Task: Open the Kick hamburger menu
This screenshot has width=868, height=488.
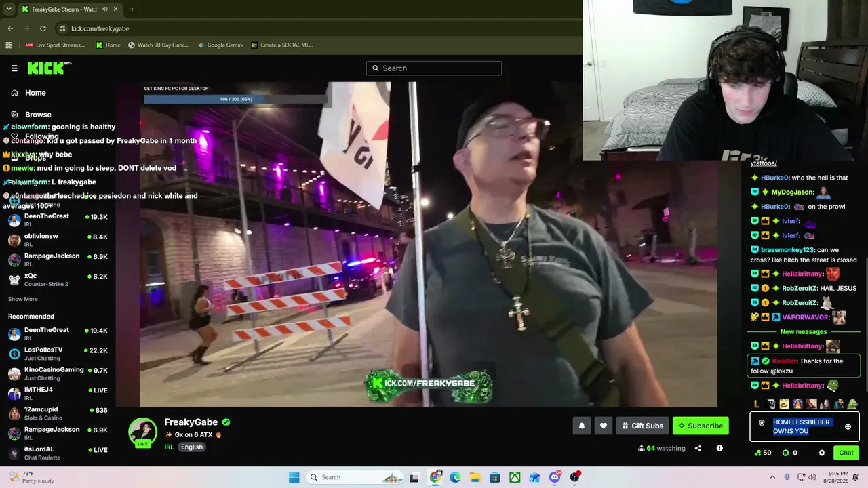Action: coord(14,68)
